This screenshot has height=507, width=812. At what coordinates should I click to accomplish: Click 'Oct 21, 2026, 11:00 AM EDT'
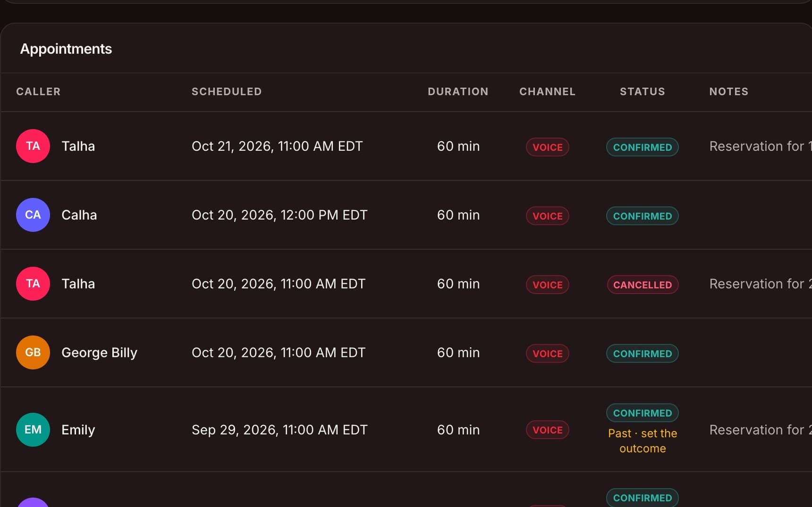(x=277, y=146)
